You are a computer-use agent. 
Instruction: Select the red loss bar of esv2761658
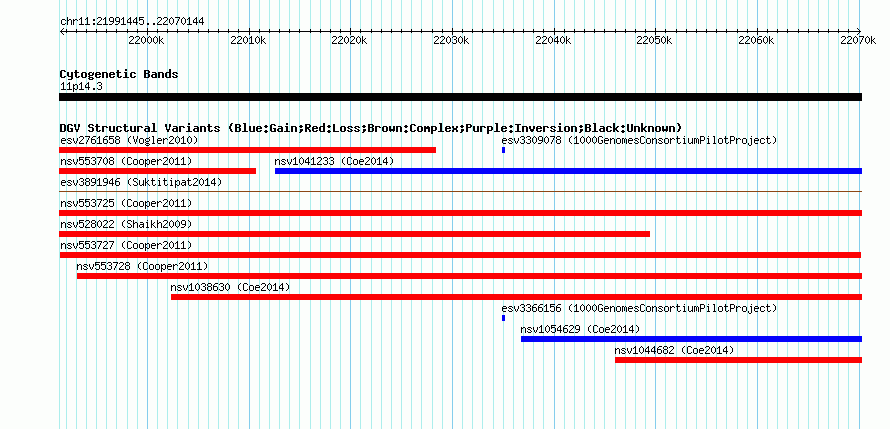pos(247,150)
